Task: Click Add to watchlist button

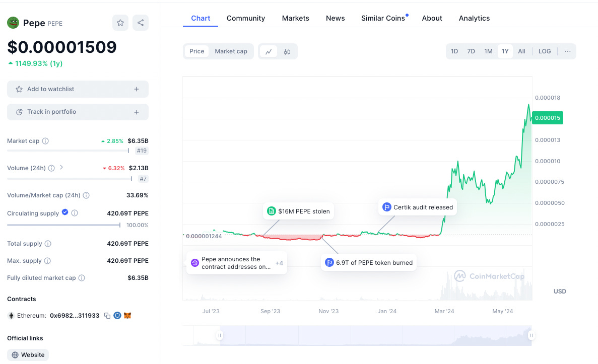Action: point(78,89)
